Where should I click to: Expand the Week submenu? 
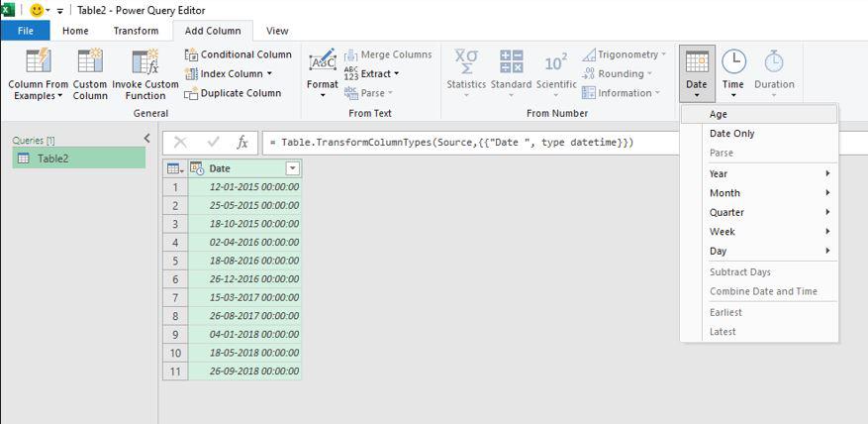pyautogui.click(x=759, y=232)
